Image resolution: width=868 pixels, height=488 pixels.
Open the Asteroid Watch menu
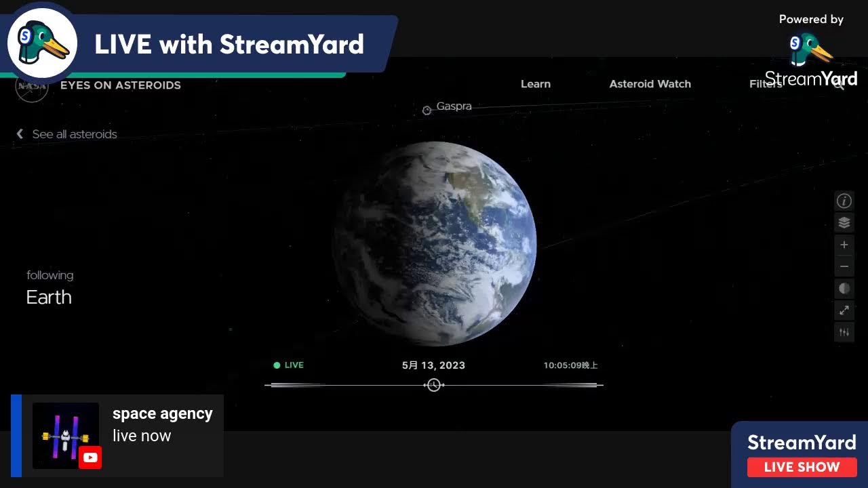click(x=650, y=84)
